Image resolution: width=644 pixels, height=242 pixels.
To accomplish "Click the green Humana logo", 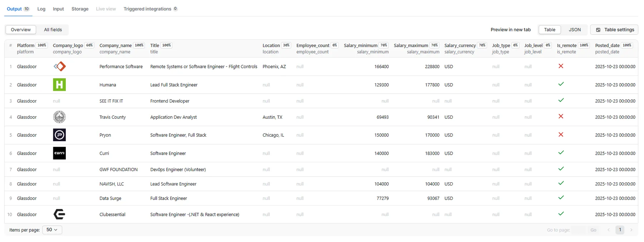I will pyautogui.click(x=59, y=85).
